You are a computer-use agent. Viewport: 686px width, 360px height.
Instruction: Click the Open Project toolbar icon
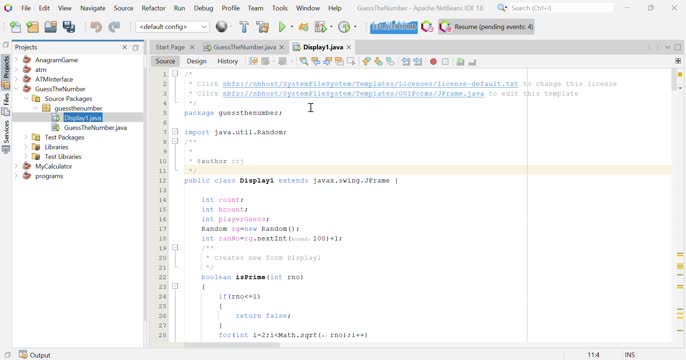click(x=51, y=27)
